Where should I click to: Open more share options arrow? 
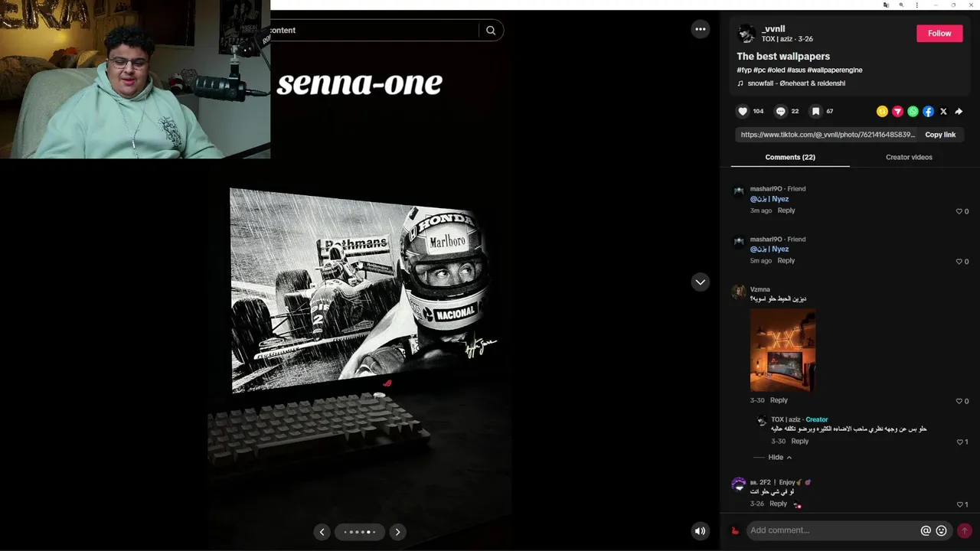(x=959, y=111)
